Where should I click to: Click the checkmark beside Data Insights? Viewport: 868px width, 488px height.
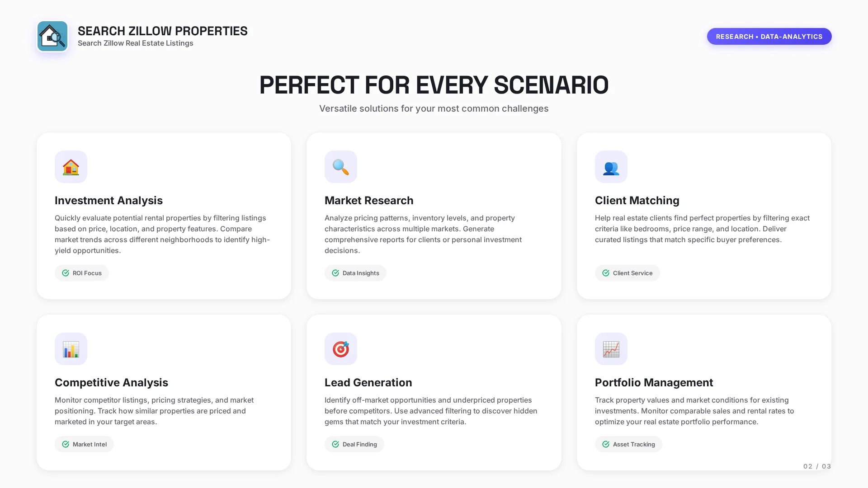(x=335, y=273)
